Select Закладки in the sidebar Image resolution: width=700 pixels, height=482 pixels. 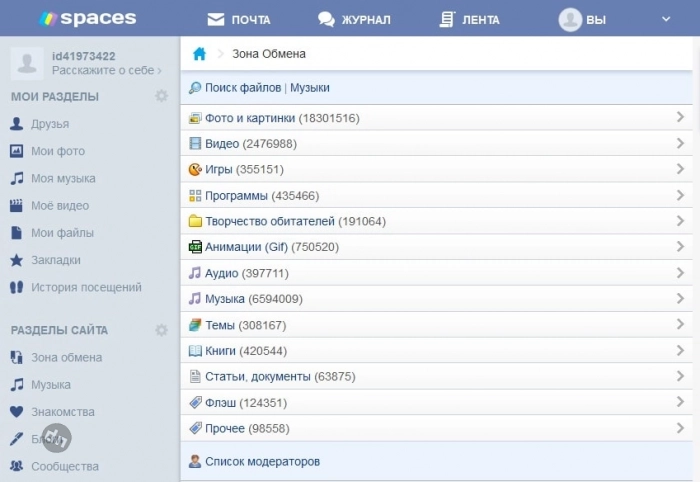click(56, 260)
